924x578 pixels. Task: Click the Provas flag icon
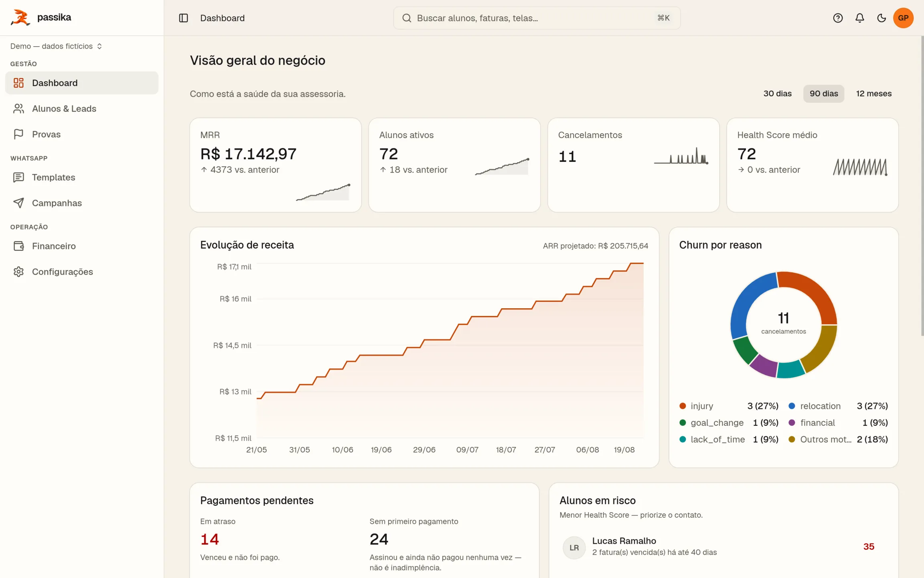click(x=18, y=134)
